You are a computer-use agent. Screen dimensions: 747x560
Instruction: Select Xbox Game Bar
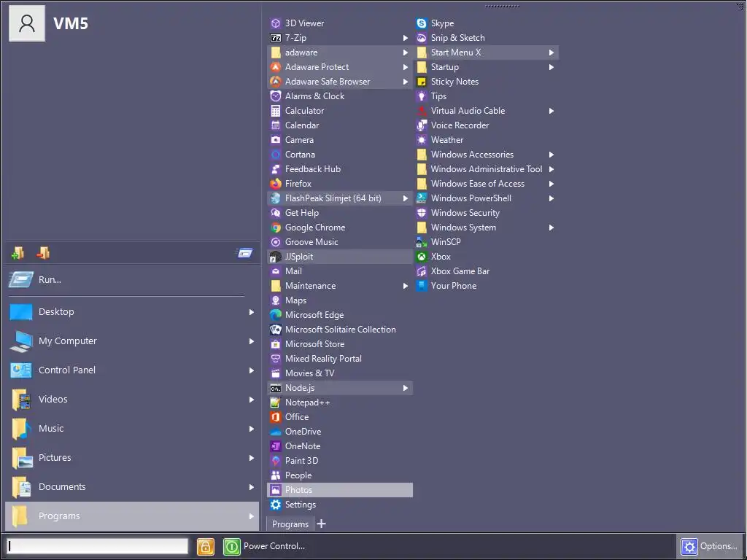[x=486, y=271]
